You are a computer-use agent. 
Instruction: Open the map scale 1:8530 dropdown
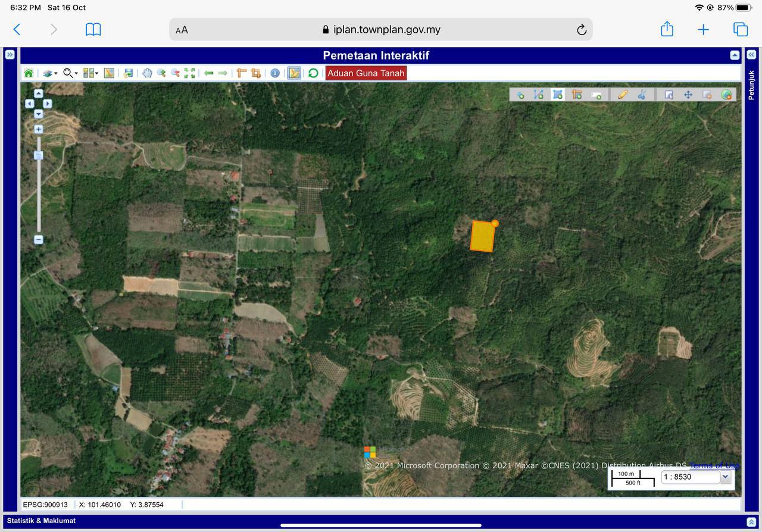[725, 477]
